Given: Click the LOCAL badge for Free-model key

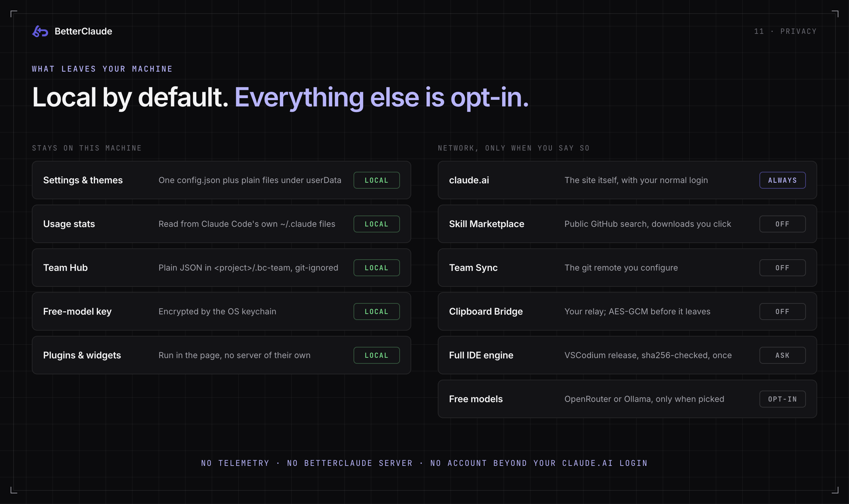Looking at the screenshot, I should (376, 311).
